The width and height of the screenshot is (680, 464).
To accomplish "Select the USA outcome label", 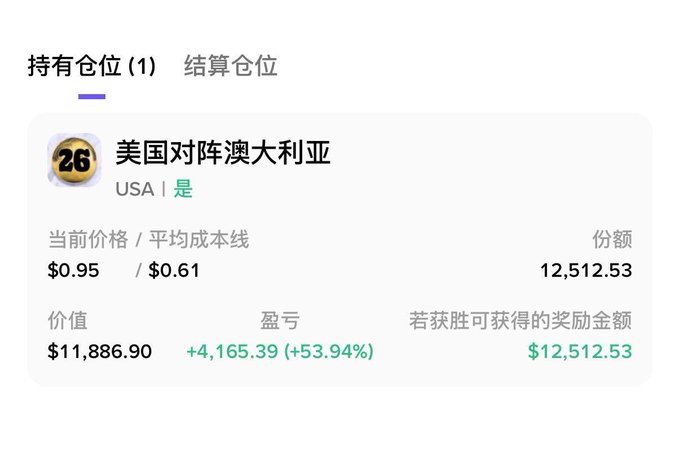I will coord(134,190).
